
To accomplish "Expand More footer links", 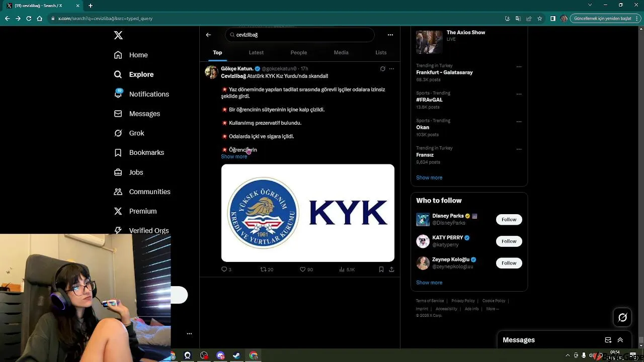I will (x=493, y=309).
